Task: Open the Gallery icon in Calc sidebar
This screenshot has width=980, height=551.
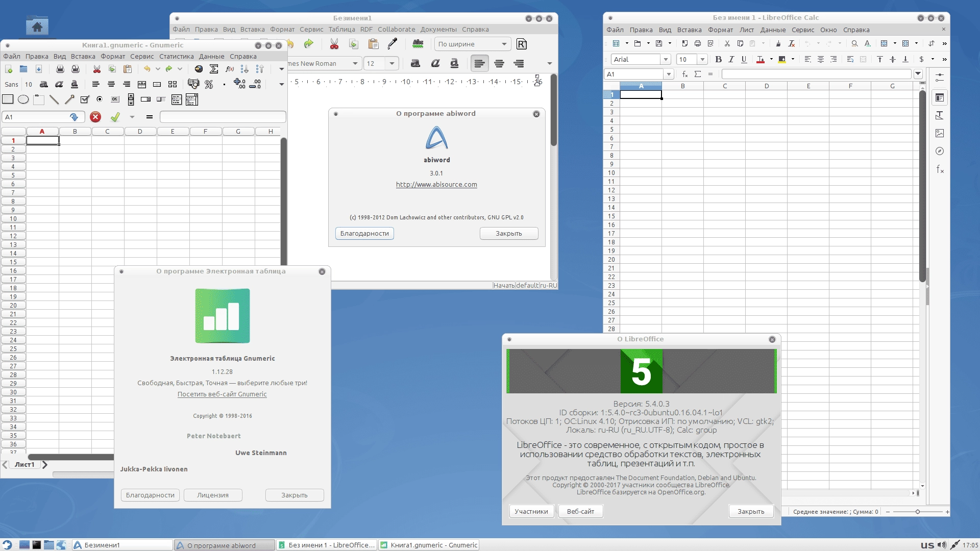Action: [940, 133]
